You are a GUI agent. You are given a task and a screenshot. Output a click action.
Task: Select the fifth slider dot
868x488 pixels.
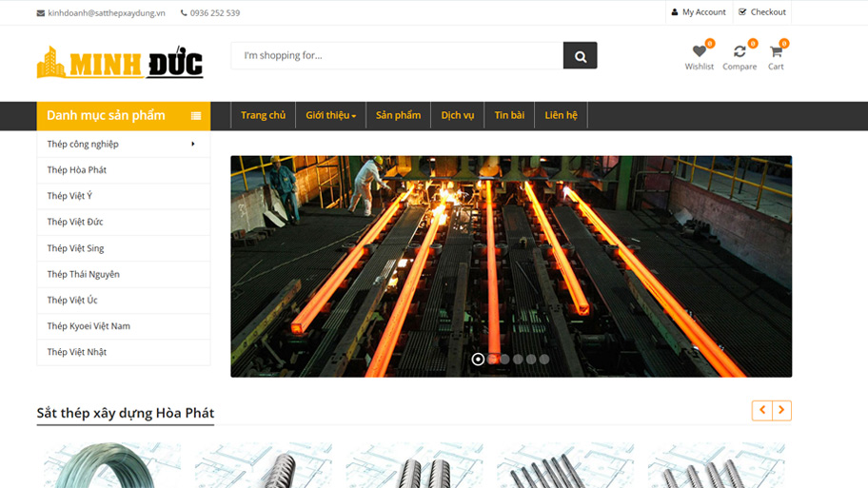tap(531, 359)
